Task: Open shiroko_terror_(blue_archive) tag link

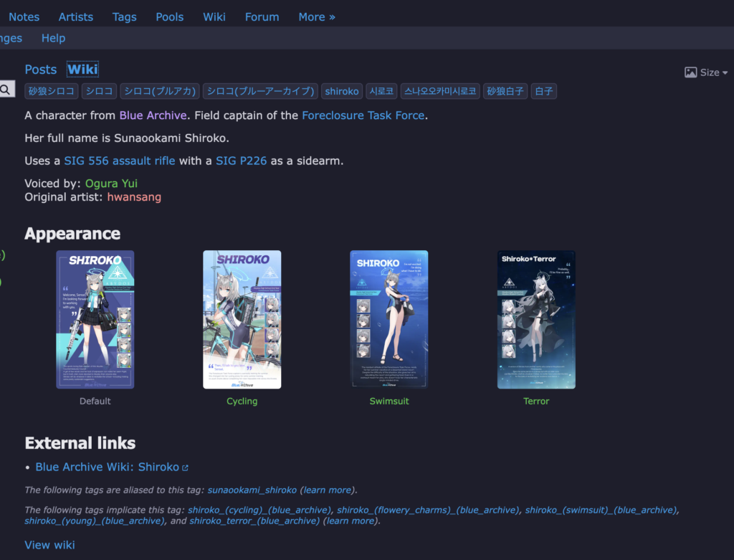Action: tap(254, 521)
